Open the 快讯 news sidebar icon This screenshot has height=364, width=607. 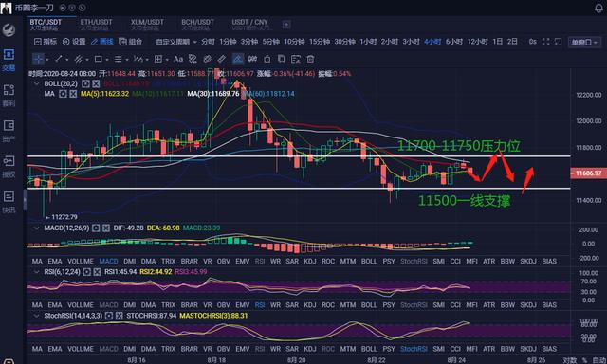9,202
